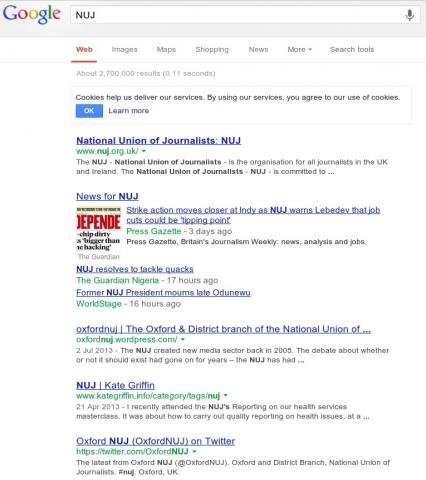Click Press Gazette source label
The width and height of the screenshot is (426, 480).
[x=154, y=231]
